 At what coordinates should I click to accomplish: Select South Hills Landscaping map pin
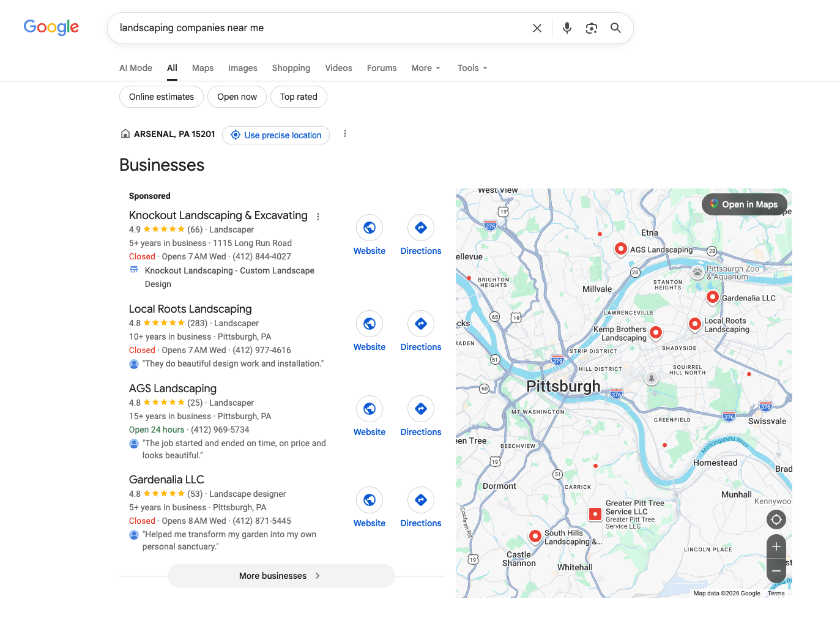[535, 537]
